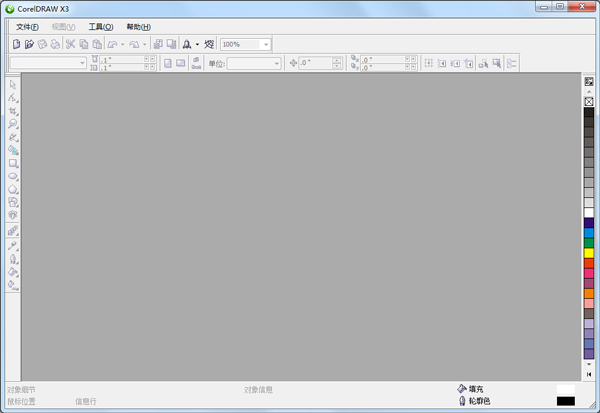The image size is (600, 413).
Task: Open the 文件(F) menu
Action: click(x=27, y=27)
